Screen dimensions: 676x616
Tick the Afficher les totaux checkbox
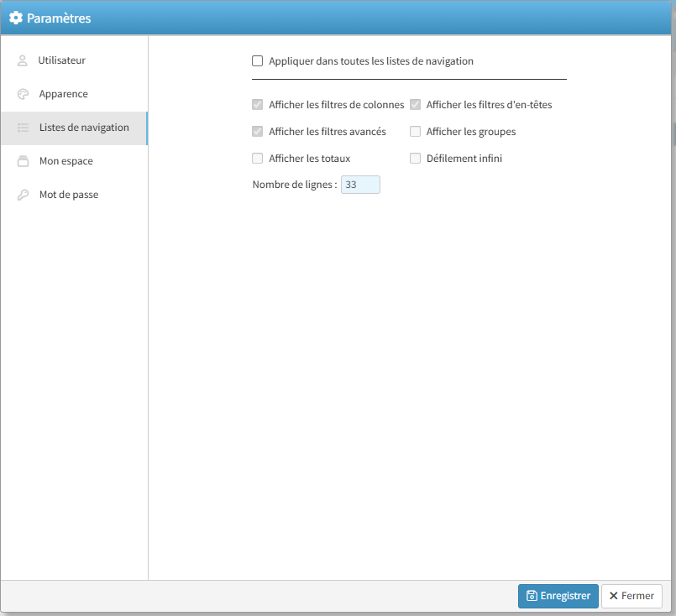258,158
